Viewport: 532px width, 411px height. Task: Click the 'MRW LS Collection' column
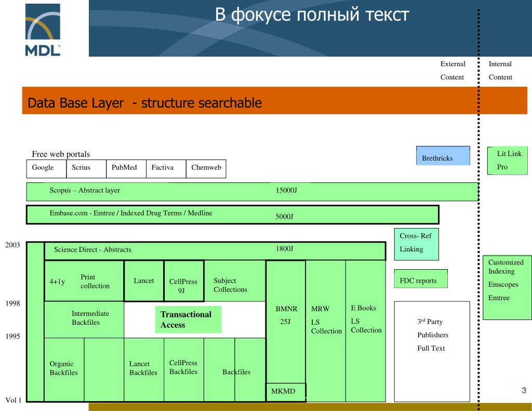(x=326, y=331)
